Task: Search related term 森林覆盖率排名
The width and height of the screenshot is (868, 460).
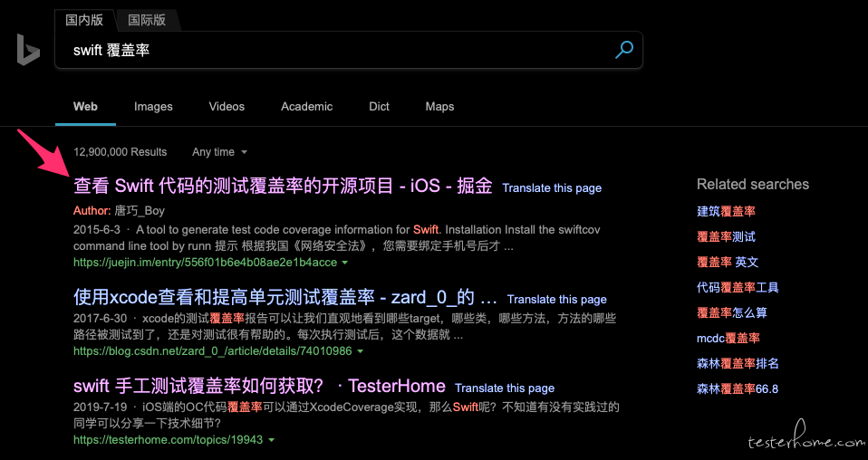Action: click(x=738, y=364)
